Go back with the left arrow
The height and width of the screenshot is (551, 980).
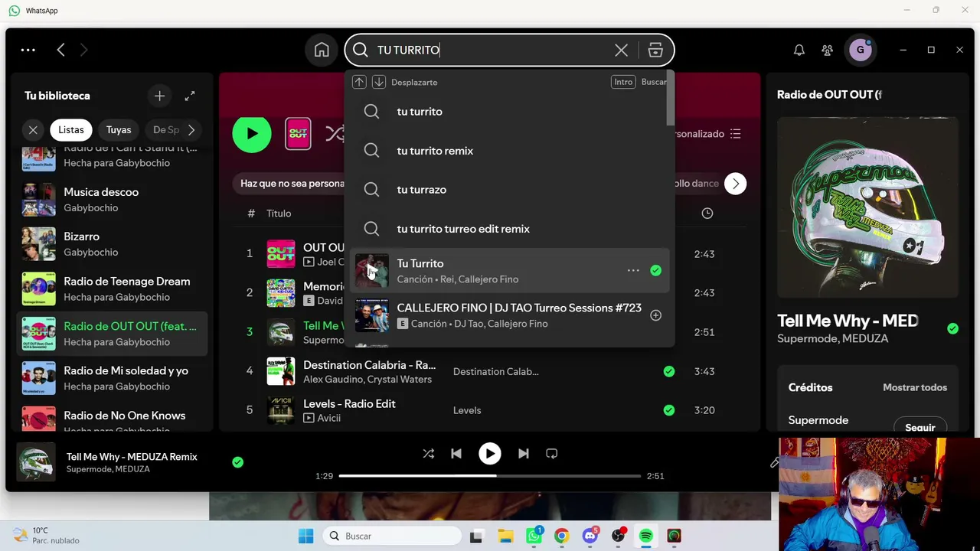(x=60, y=50)
